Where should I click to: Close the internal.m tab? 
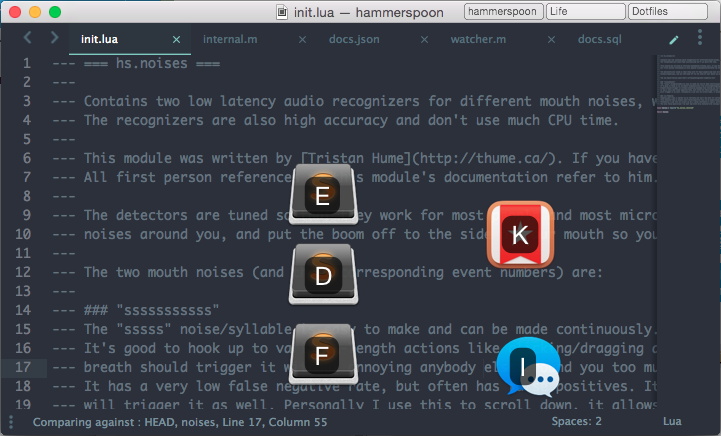coord(302,40)
